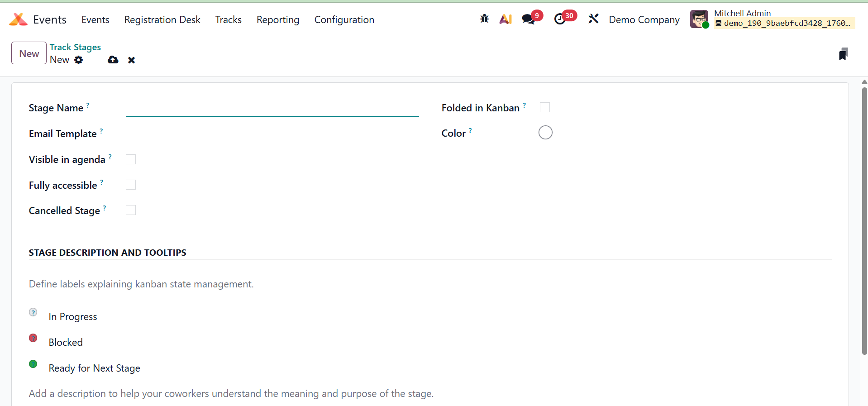Open the Reporting menu
The width and height of the screenshot is (868, 406).
pyautogui.click(x=277, y=20)
